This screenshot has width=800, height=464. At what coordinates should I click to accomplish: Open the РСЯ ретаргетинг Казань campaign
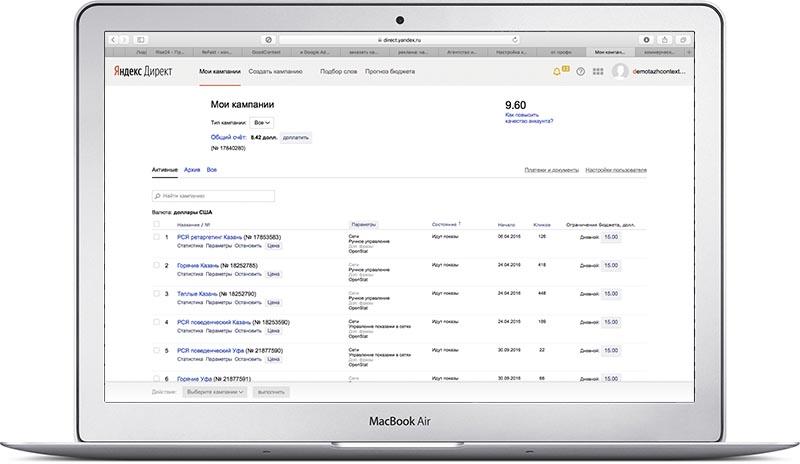(x=209, y=237)
